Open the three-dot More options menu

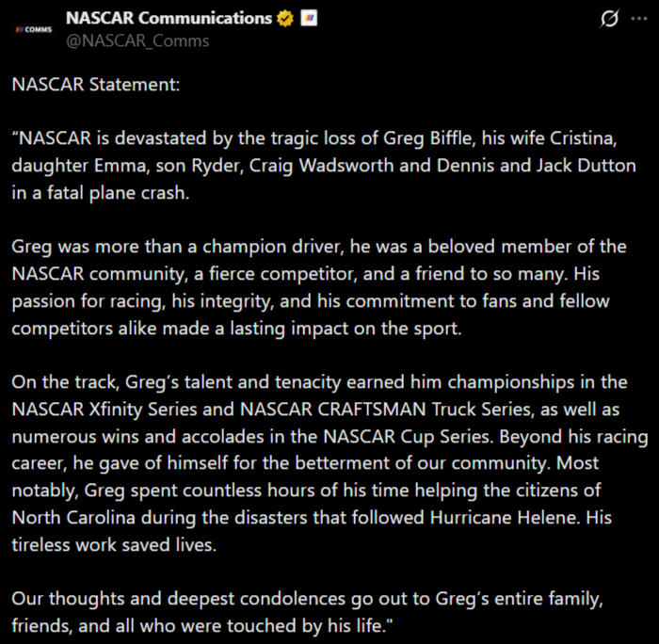click(x=640, y=19)
